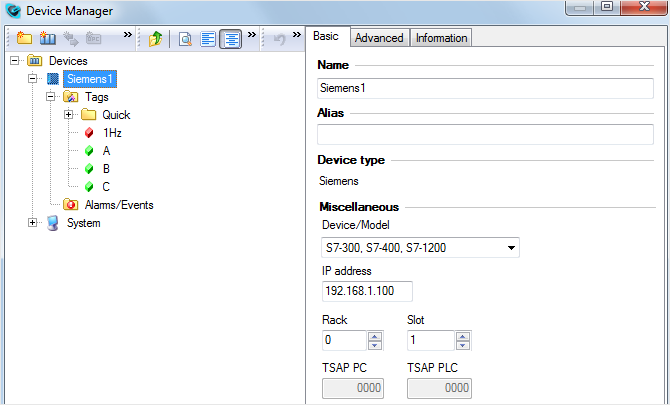Decrease the Slot value with down arrow
The height and width of the screenshot is (405, 670).
[x=463, y=345]
